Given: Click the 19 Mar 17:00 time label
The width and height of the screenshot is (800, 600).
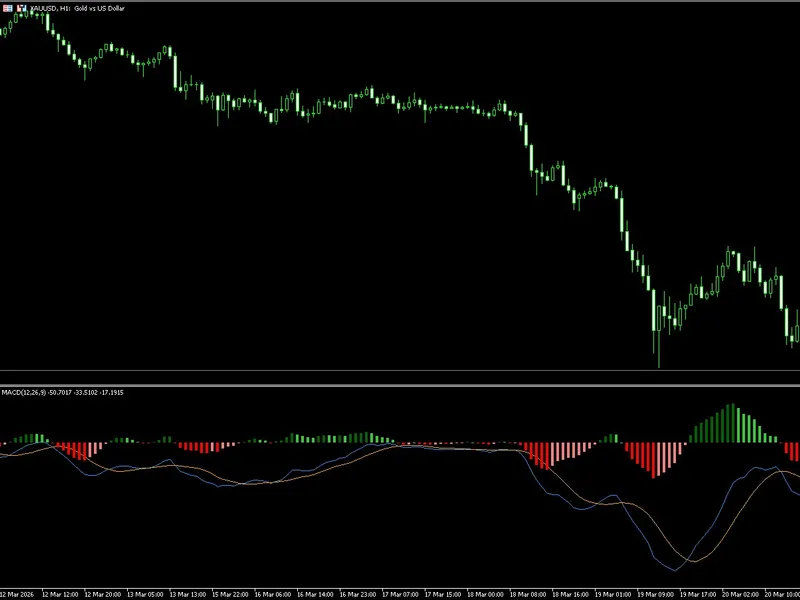Looking at the screenshot, I should click(x=697, y=595).
